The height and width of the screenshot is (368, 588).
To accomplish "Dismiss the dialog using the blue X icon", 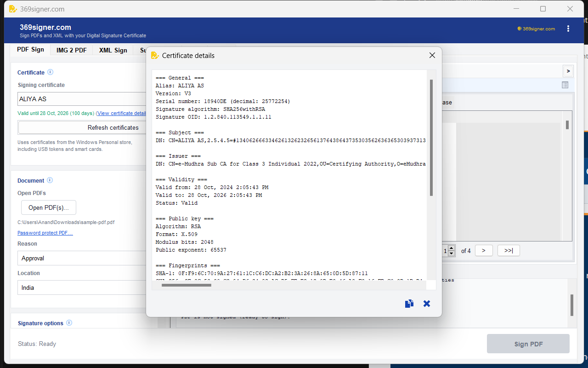I will (427, 304).
